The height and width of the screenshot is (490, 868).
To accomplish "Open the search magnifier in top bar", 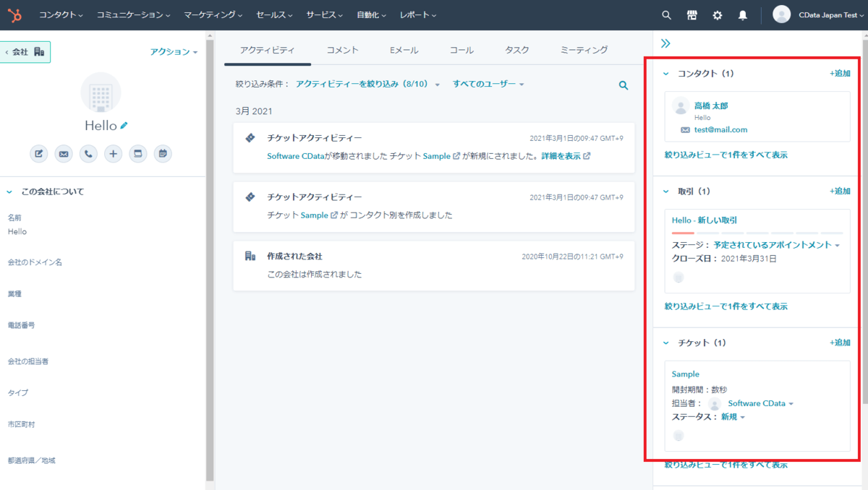I will pyautogui.click(x=667, y=14).
